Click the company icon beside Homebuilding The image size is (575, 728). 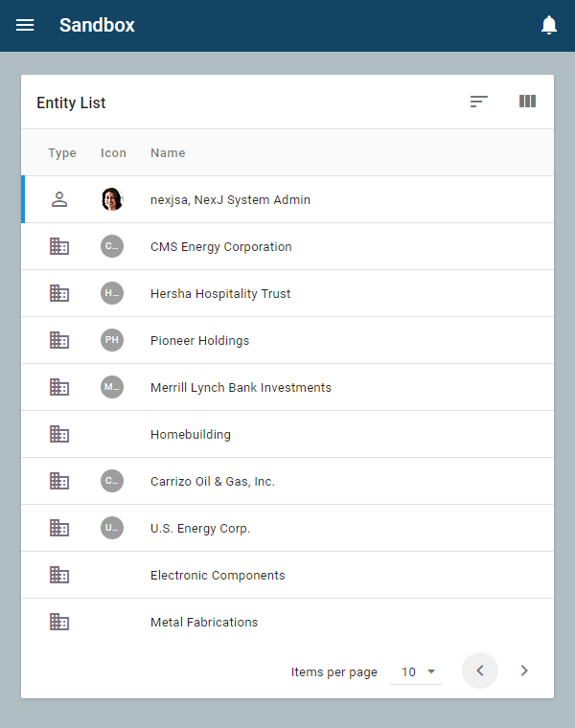point(59,434)
